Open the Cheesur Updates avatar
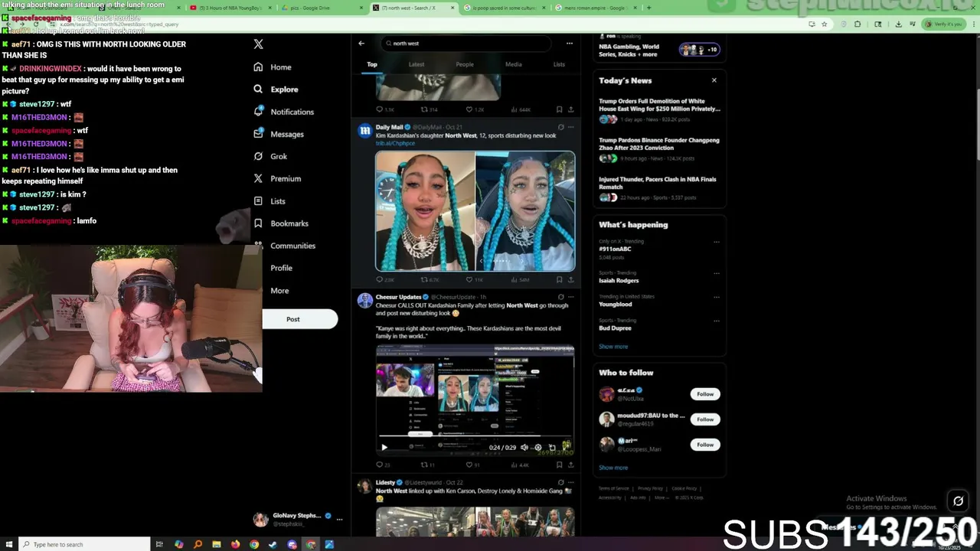The image size is (980, 551). point(364,300)
